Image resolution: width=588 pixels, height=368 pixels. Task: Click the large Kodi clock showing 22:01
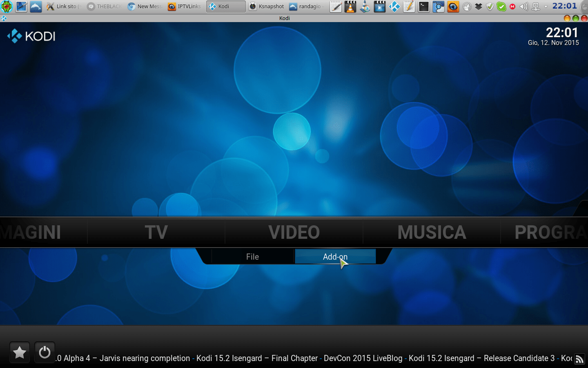(x=562, y=32)
